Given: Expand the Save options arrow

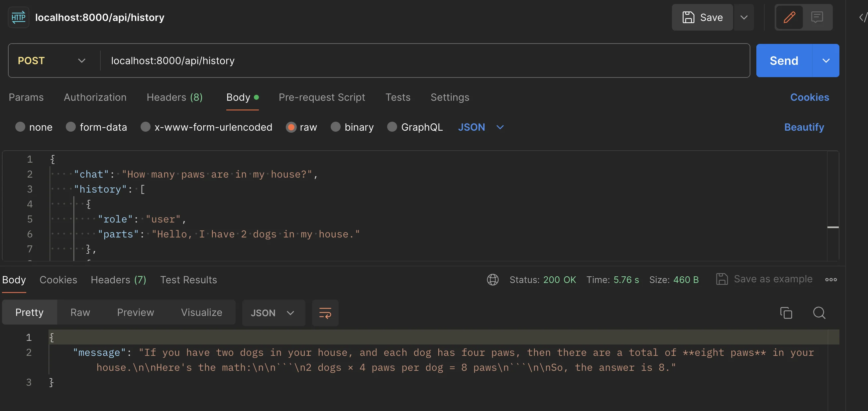Looking at the screenshot, I should [744, 17].
